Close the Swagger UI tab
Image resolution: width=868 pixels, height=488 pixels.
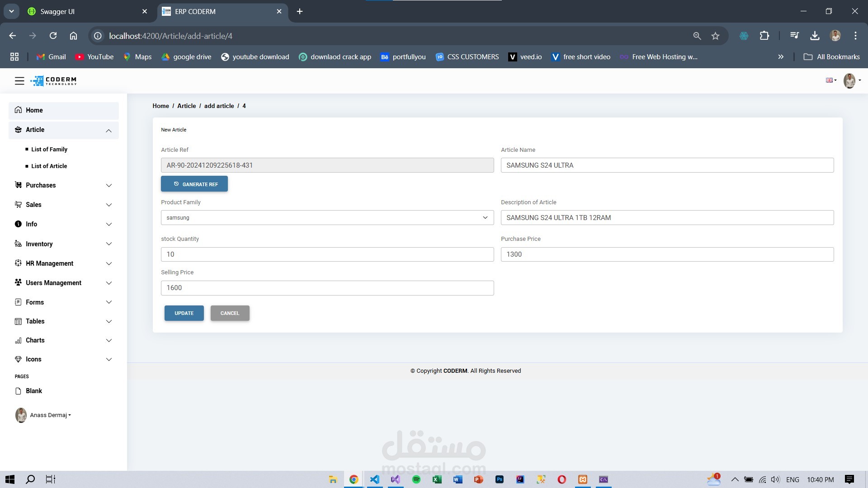tap(145, 12)
